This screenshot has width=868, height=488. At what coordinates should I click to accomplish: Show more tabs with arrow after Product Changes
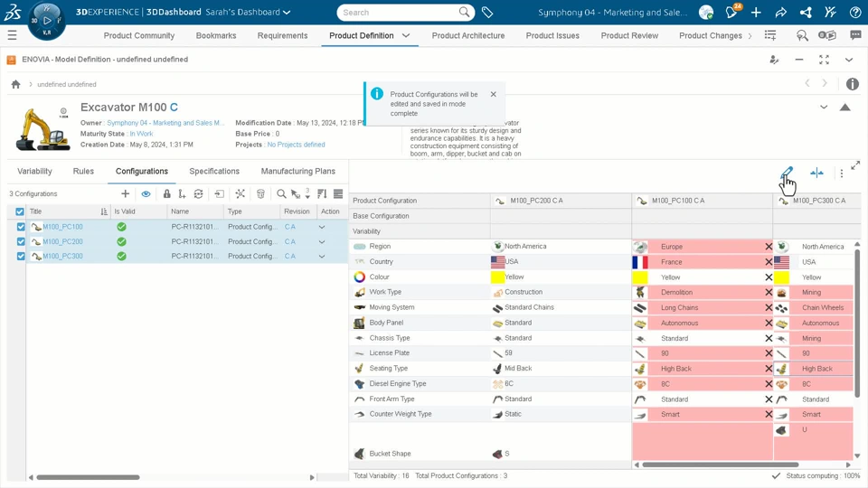750,35
